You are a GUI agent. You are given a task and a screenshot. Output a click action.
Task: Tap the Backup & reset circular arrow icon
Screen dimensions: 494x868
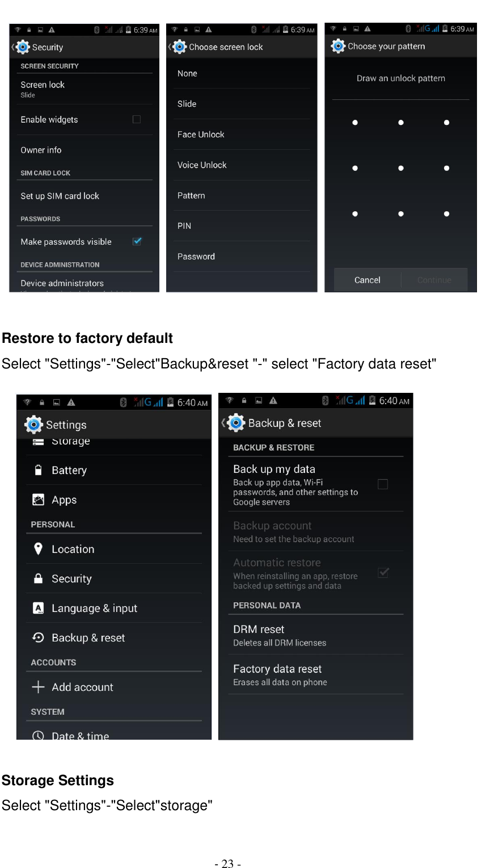pyautogui.click(x=38, y=638)
